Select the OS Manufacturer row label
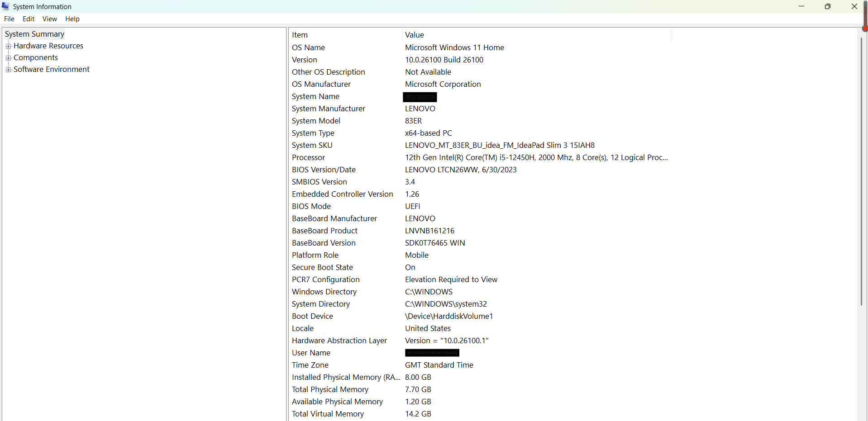Screen dimensions: 868x421 (321, 84)
